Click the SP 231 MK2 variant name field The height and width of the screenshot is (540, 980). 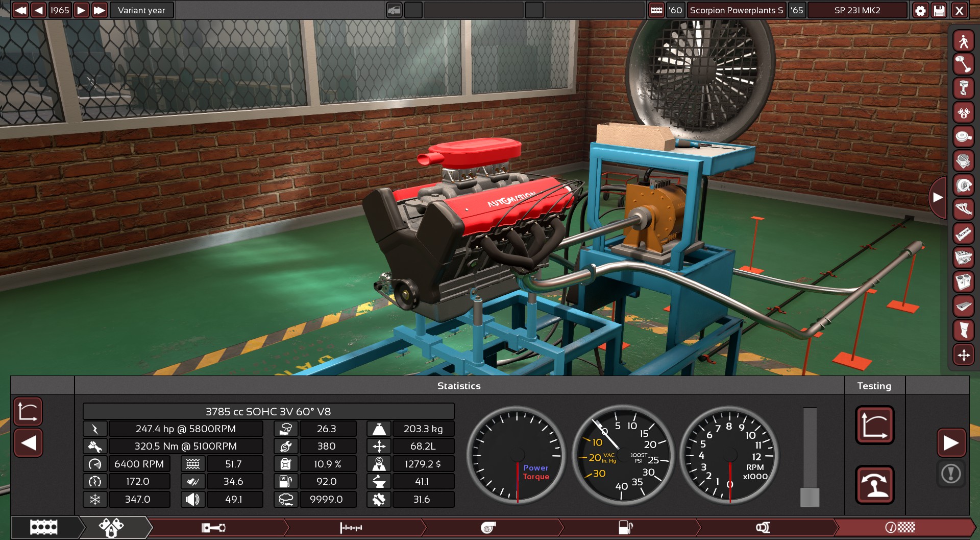coord(857,10)
